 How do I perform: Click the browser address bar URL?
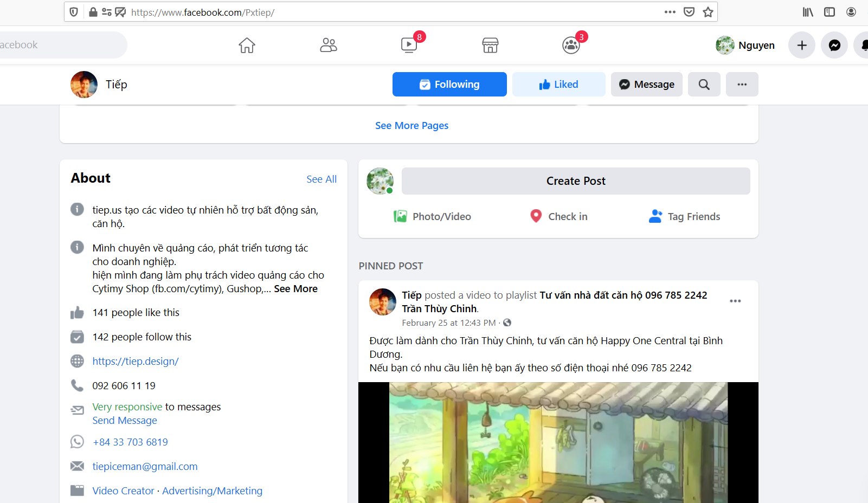click(x=203, y=12)
